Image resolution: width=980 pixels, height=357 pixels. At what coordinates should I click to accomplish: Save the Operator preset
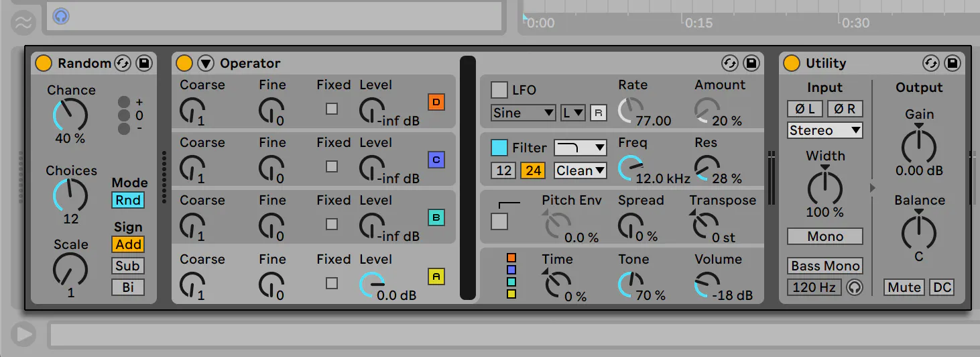751,63
